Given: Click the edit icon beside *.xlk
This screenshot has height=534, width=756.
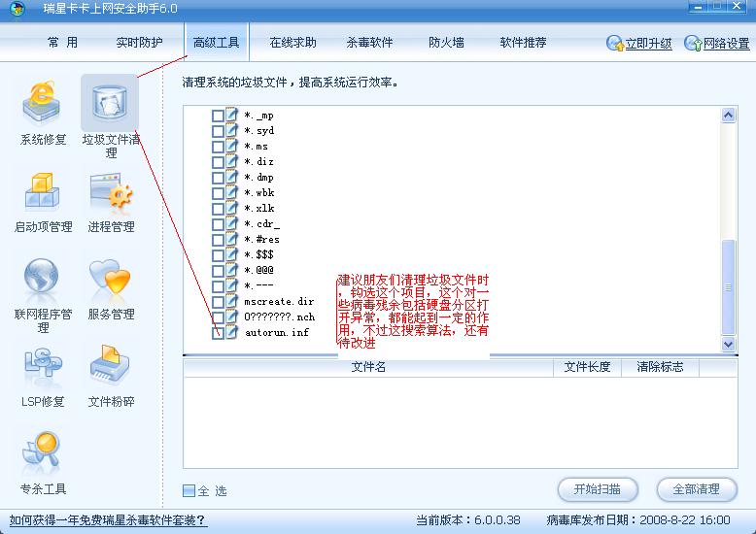Looking at the screenshot, I should [231, 208].
